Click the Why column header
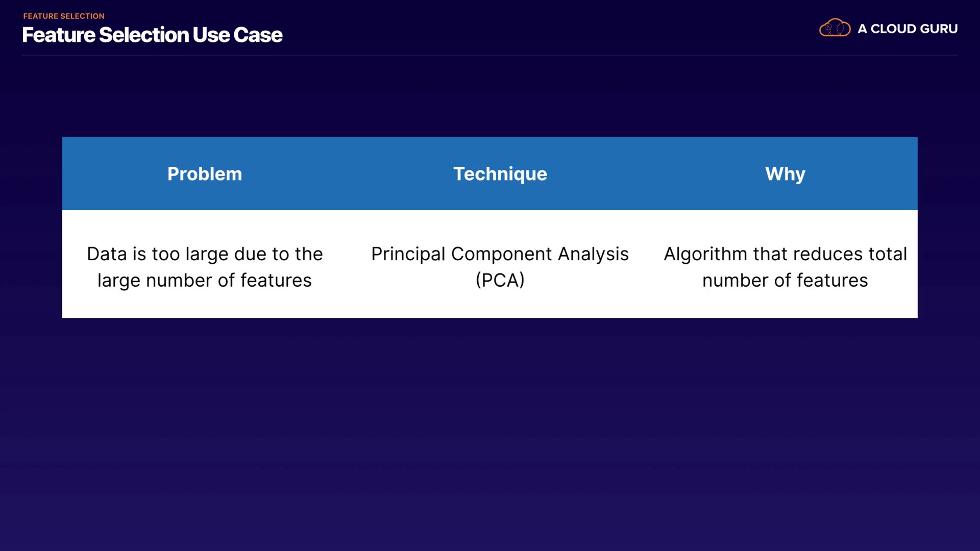 (785, 174)
